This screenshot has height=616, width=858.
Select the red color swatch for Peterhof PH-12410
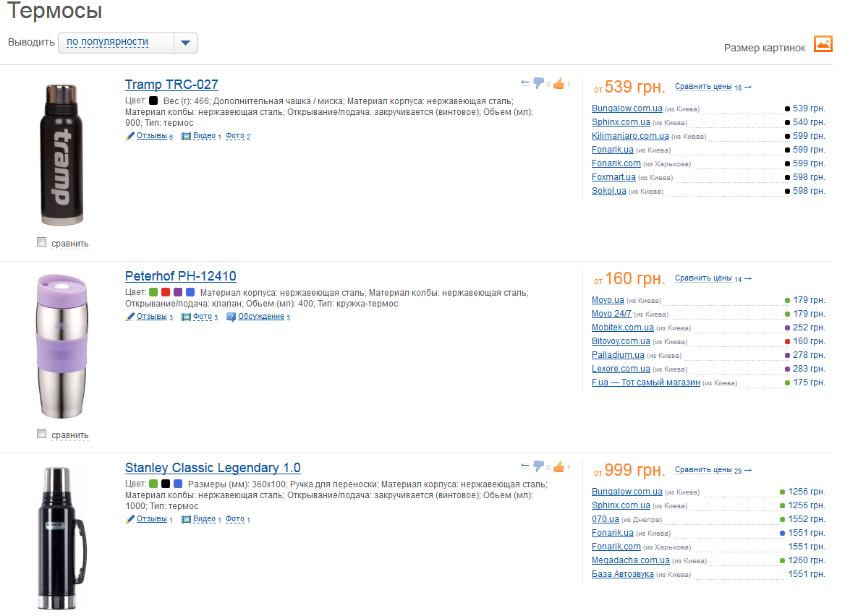click(x=166, y=292)
